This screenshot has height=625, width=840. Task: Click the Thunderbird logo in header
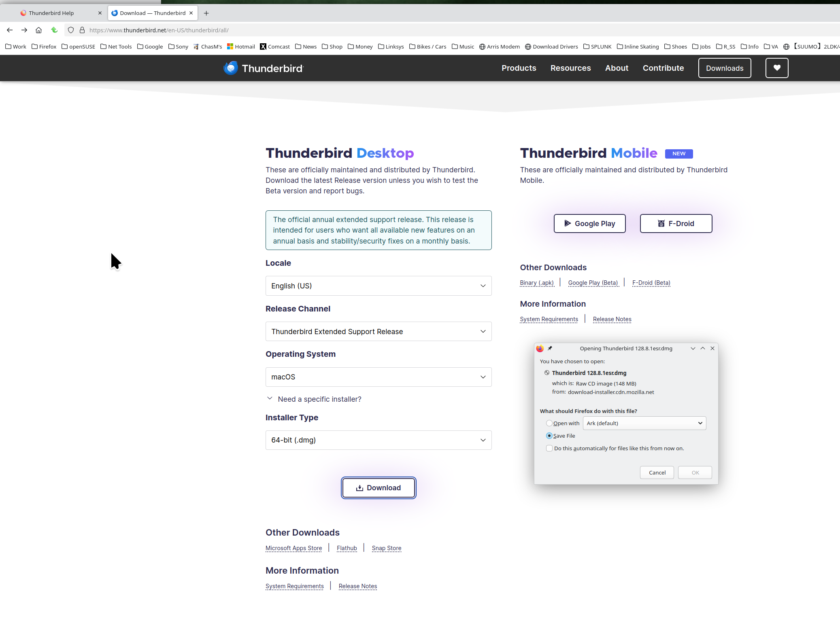click(x=264, y=68)
